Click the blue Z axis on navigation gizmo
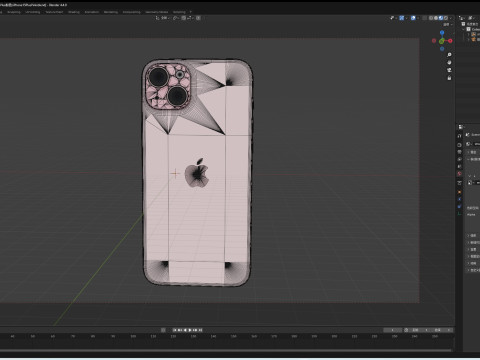Screen dimensions: 480x360 442,33
